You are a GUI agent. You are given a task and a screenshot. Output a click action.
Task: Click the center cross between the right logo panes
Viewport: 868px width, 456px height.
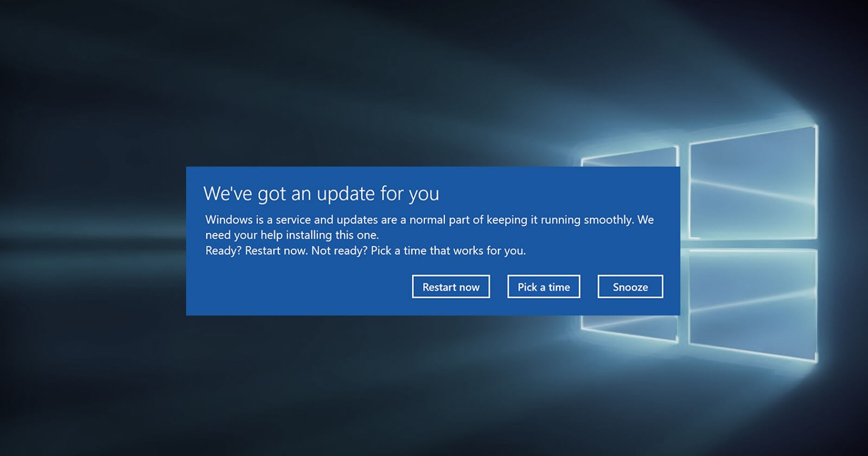(x=753, y=244)
